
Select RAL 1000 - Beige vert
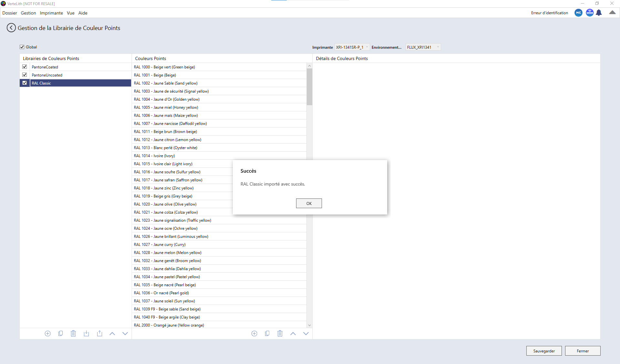(x=219, y=67)
